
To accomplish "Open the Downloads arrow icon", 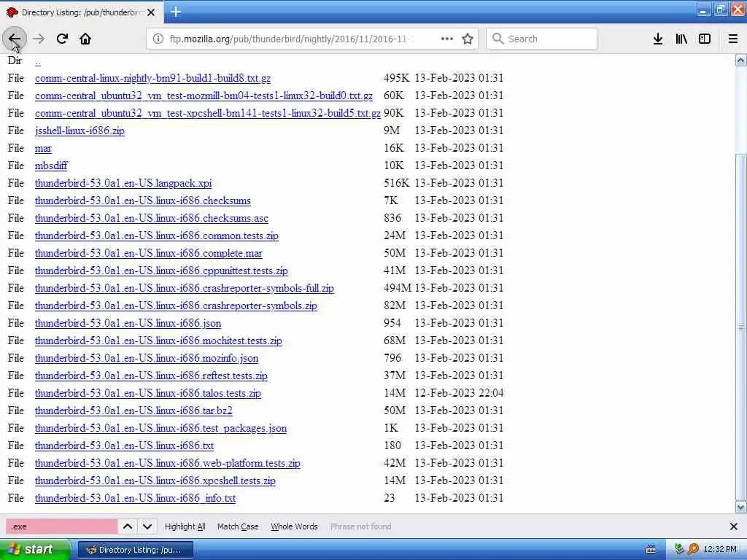I will click(658, 39).
